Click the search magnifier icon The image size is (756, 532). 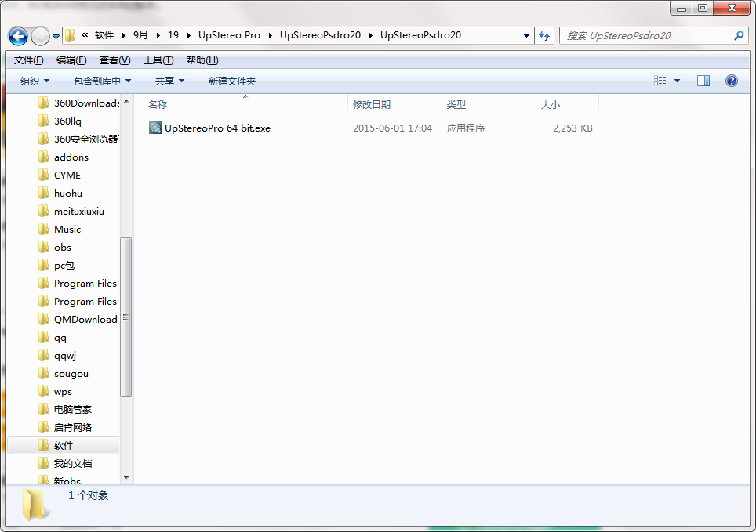(x=739, y=36)
